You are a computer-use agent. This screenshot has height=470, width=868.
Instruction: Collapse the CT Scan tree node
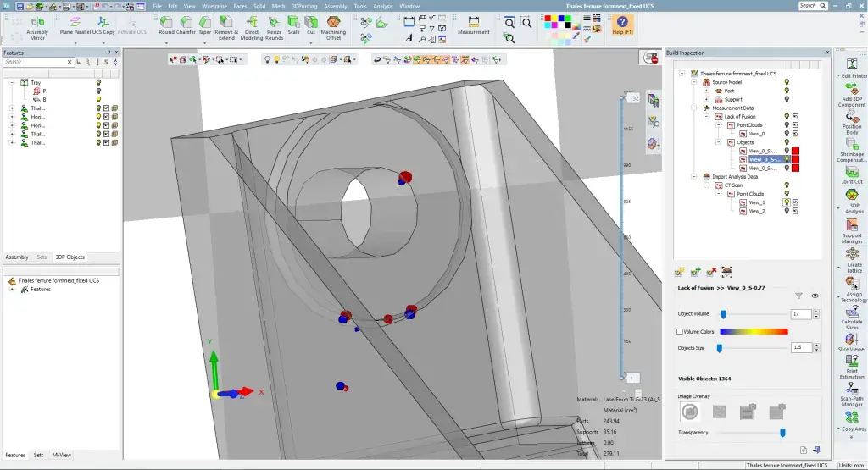click(706, 185)
